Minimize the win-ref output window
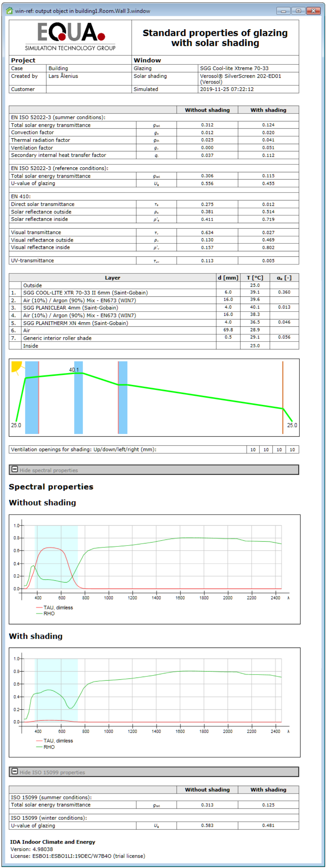The image size is (326, 868). [x=283, y=11]
